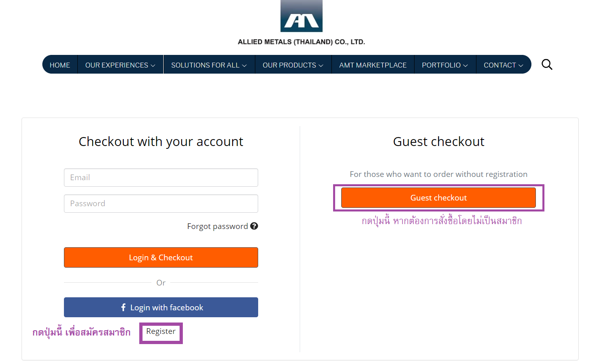Click the Login with facebook button

(161, 307)
